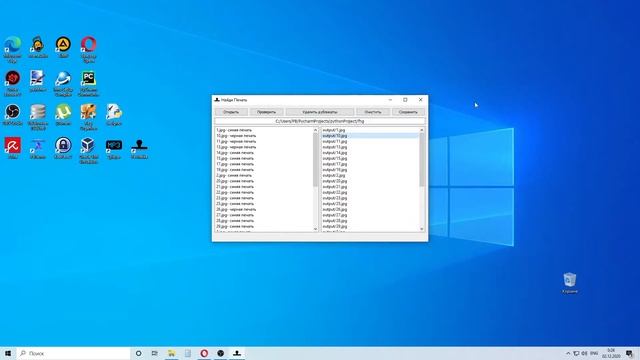This screenshot has height=360, width=640.
Task: Select row '29.jpg - синяя печать'
Action: pos(264,226)
